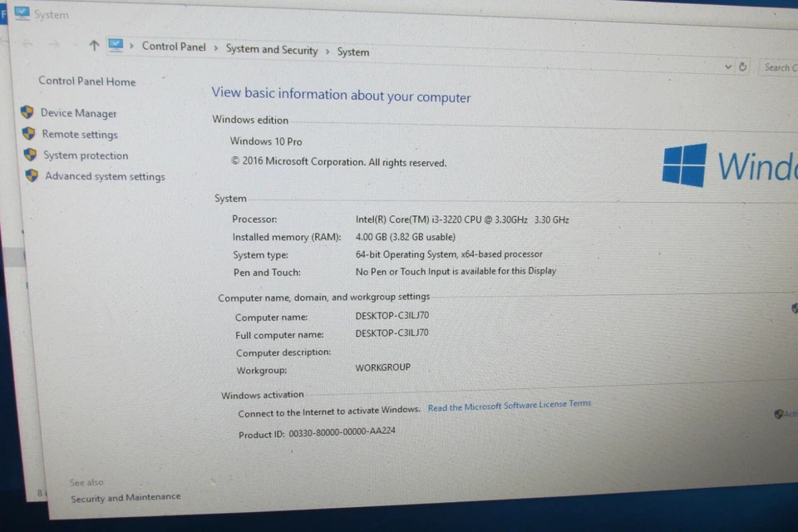Open the address bar history dropdown

(x=728, y=66)
